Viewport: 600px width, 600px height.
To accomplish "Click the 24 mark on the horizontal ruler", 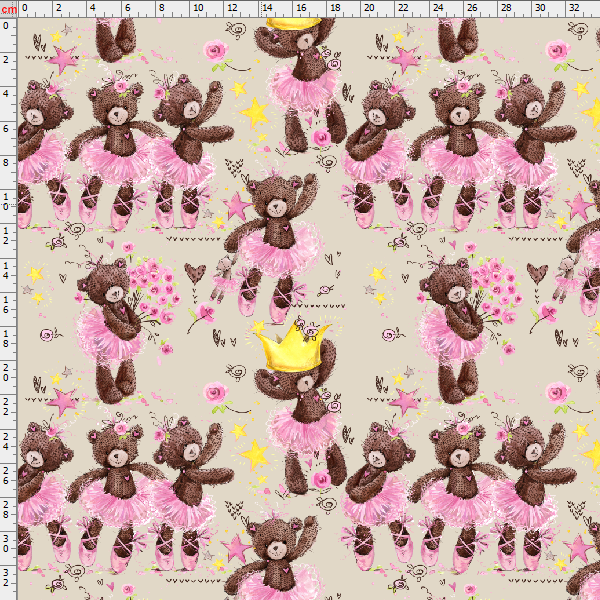I will (438, 7).
